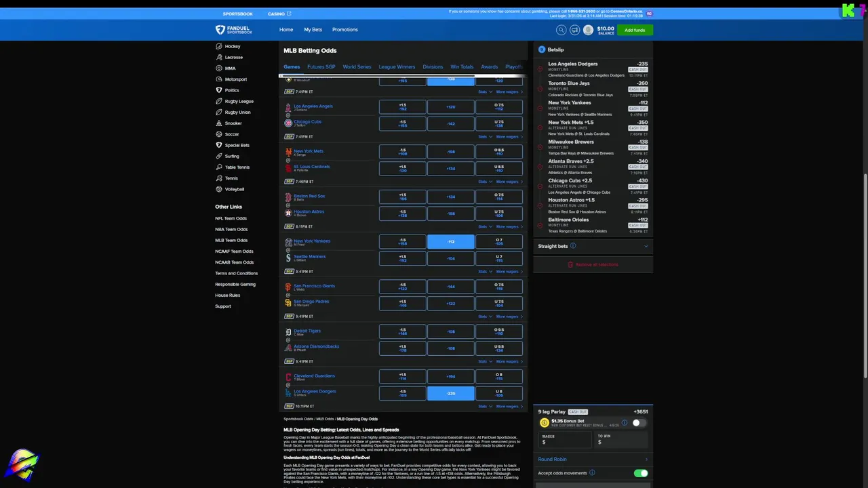Open the Promotions navigation link
The height and width of the screenshot is (488, 868).
pos(344,30)
